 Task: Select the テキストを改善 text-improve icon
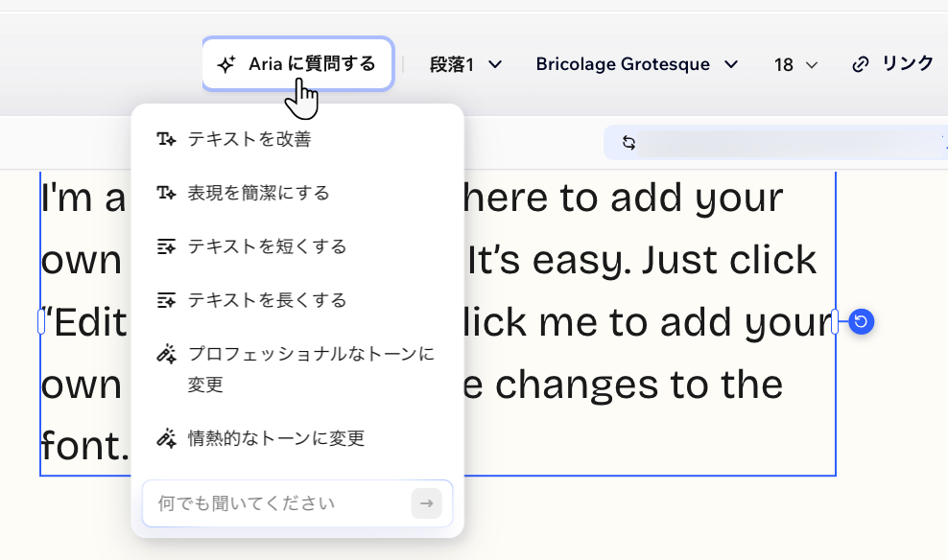coord(164,138)
